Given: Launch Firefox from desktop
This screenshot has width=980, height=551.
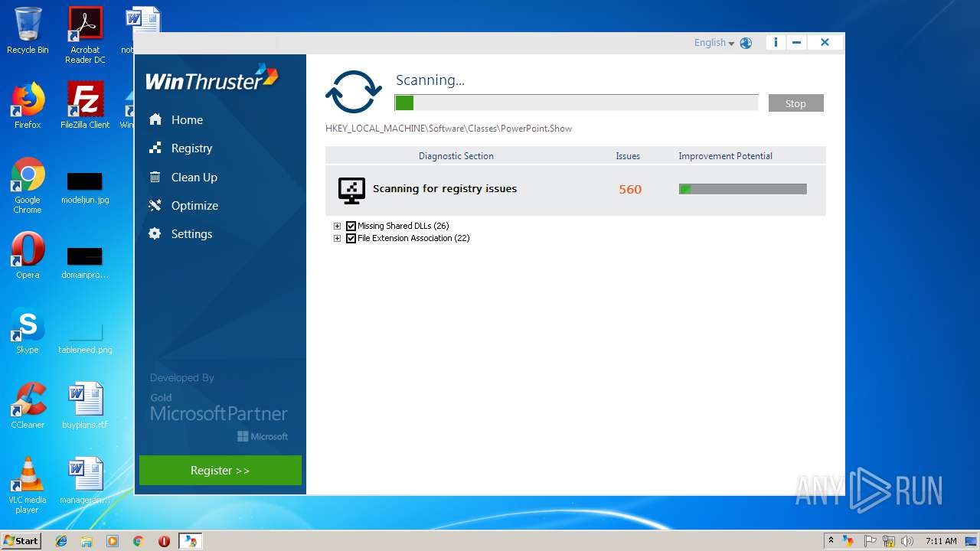Looking at the screenshot, I should click(28, 106).
